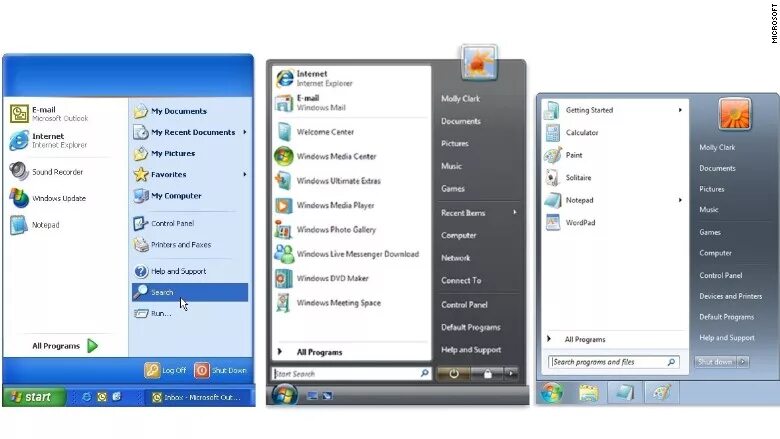780x439 pixels.
Task: Launch Windows Media Center in Vista menu
Action: 325,156
